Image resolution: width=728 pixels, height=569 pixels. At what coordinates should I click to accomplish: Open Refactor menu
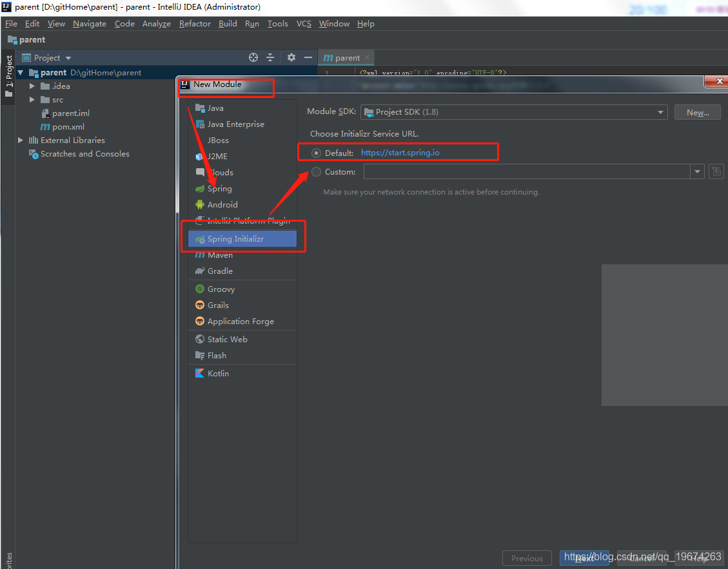tap(195, 24)
